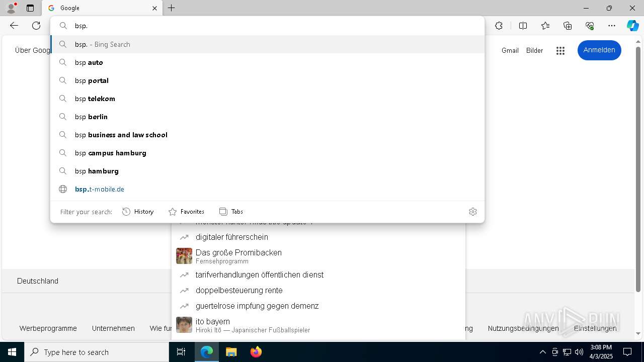This screenshot has height=362, width=644.
Task: Open address bar suggestion settings gear
Action: pyautogui.click(x=473, y=212)
